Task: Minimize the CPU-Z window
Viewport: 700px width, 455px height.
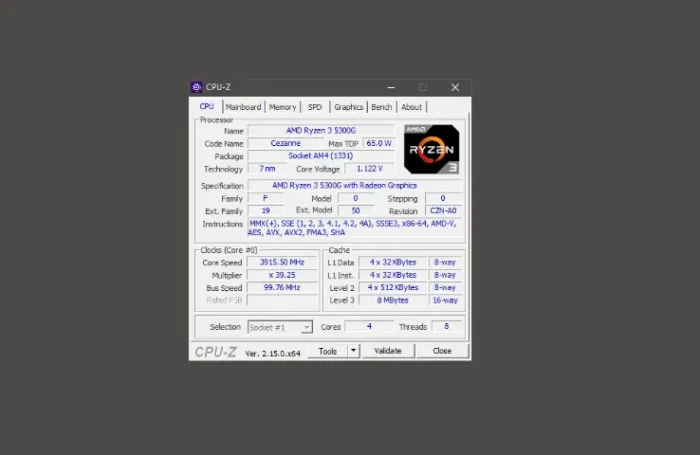Action: [391, 88]
